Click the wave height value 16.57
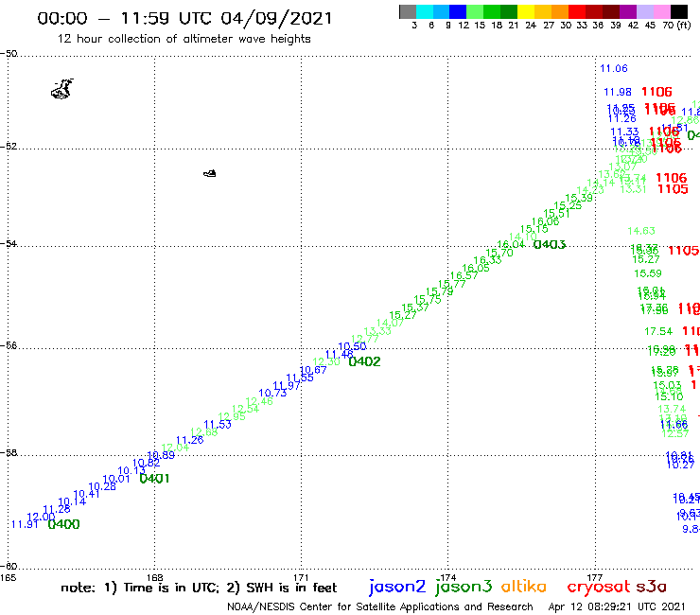700x615 pixels. pyautogui.click(x=464, y=275)
